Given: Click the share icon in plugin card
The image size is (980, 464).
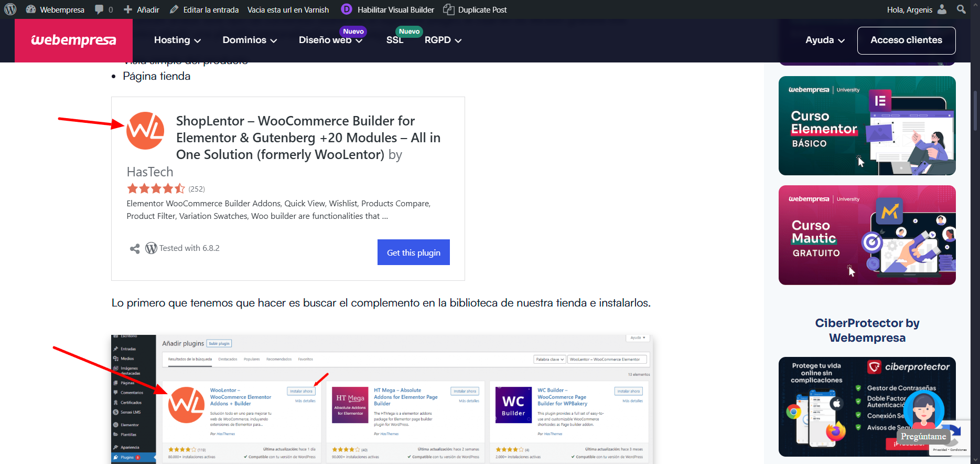Looking at the screenshot, I should [135, 249].
